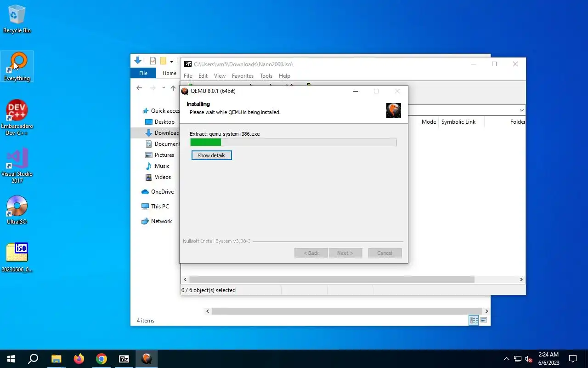This screenshot has width=588, height=368.
Task: Launch Firefox from the taskbar
Action: click(79, 359)
